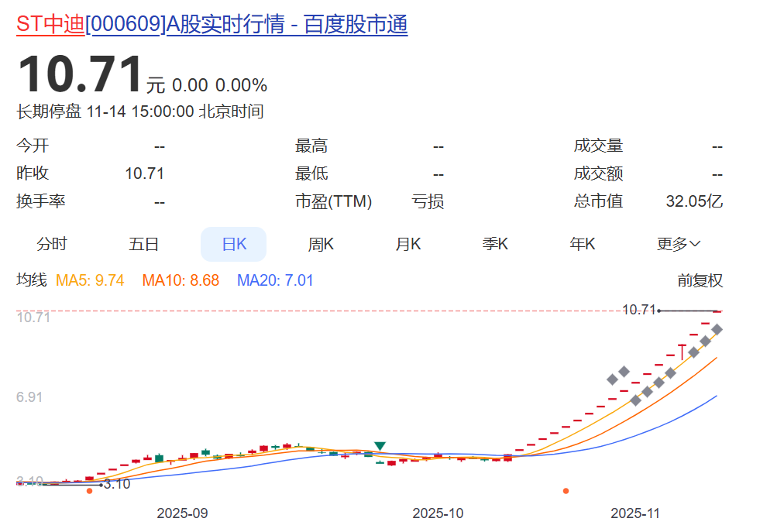Viewport: 760px width, 532px height.
Task: Switch to the 周K weekly chart
Action: click(321, 243)
